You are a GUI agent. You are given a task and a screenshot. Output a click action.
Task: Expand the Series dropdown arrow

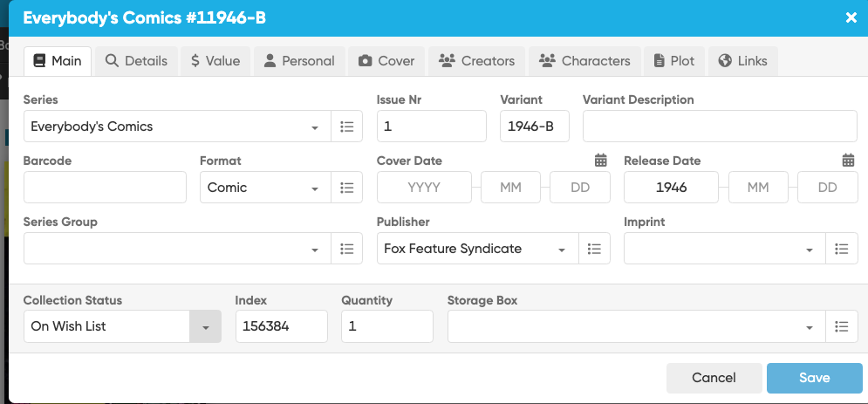pyautogui.click(x=315, y=127)
